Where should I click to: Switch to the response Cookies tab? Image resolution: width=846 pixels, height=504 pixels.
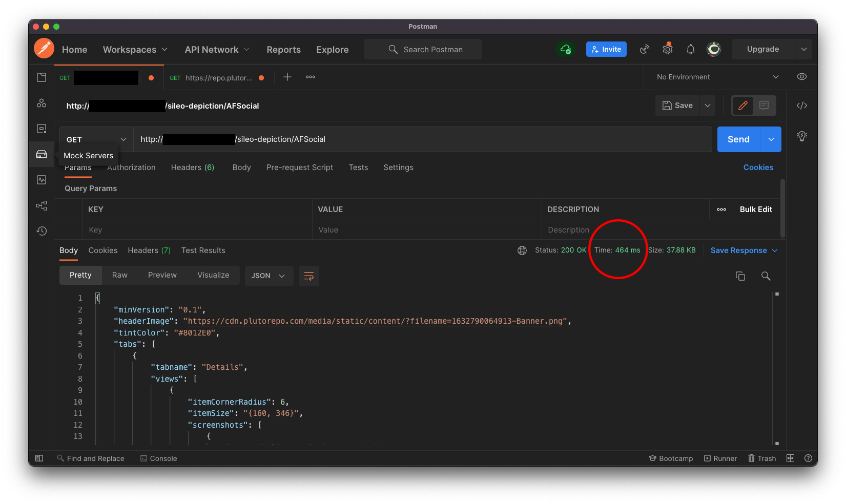click(x=103, y=250)
